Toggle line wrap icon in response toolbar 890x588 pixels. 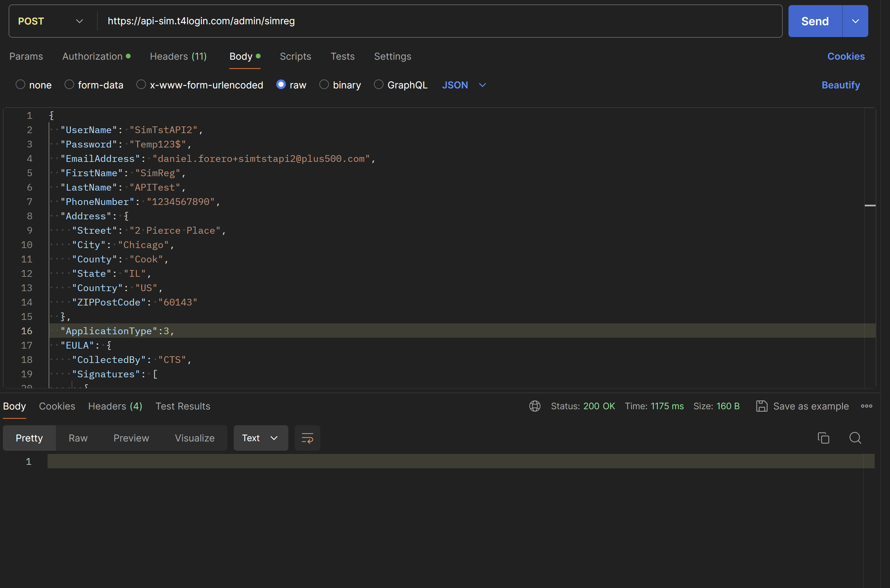pyautogui.click(x=307, y=438)
